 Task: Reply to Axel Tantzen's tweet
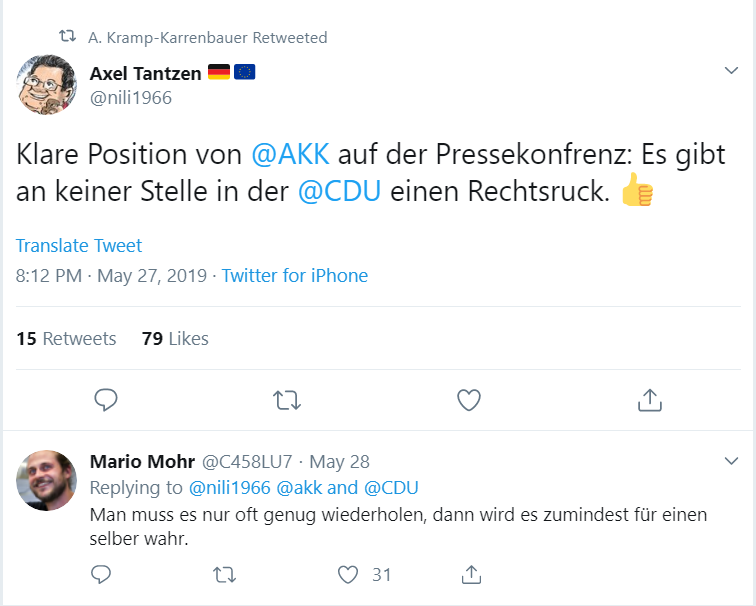point(106,401)
